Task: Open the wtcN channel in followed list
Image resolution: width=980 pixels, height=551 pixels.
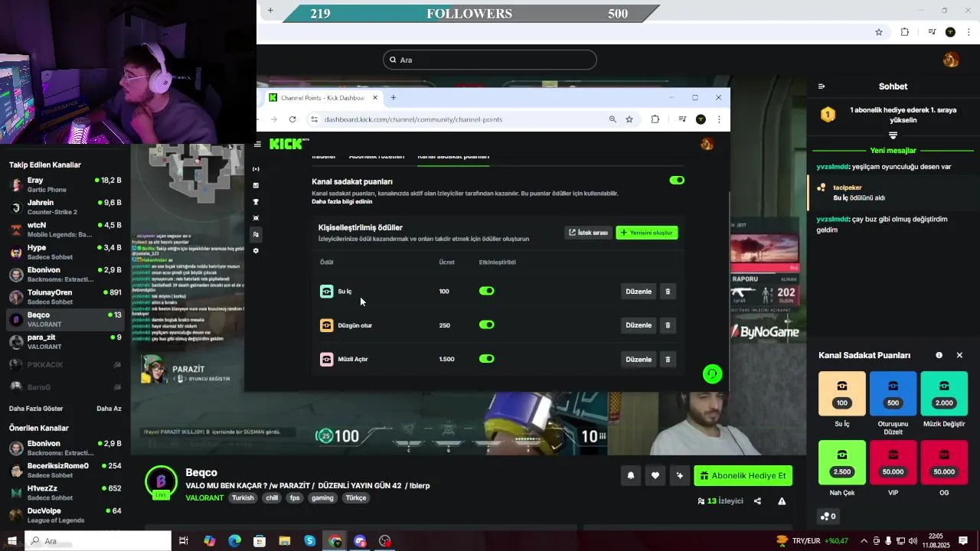Action: click(x=65, y=230)
